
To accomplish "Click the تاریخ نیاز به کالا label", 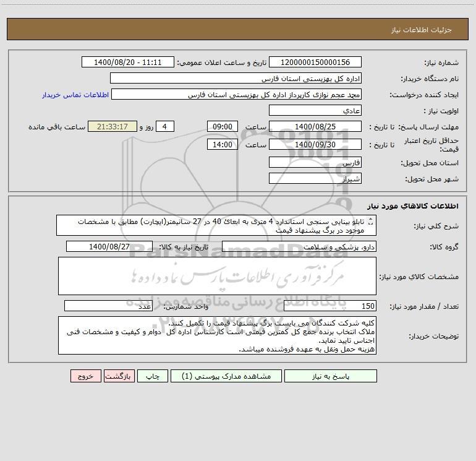I will 184,247.
